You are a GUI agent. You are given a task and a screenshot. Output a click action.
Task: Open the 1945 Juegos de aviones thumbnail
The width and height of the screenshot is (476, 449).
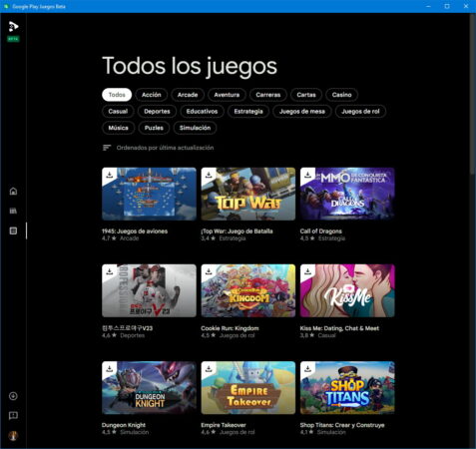(x=149, y=194)
